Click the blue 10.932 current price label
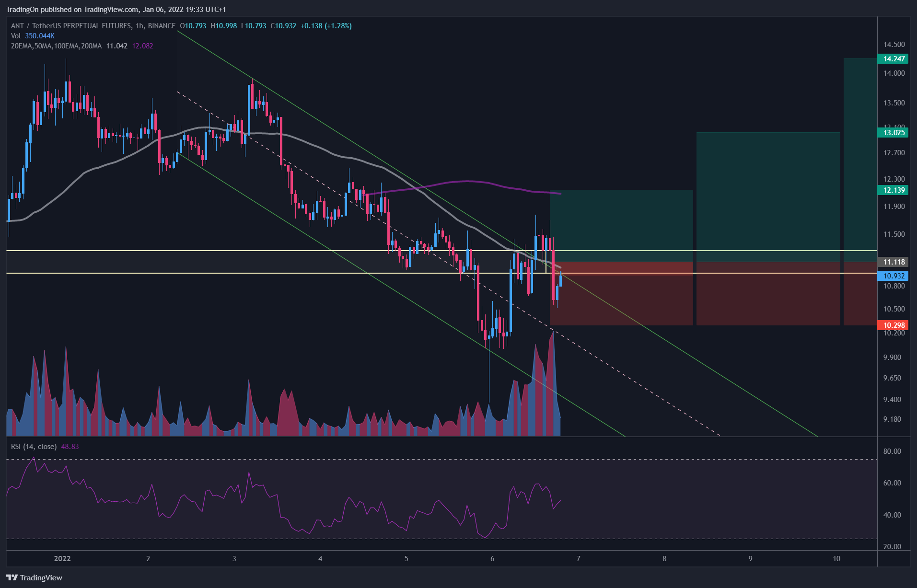917x588 pixels. [893, 276]
